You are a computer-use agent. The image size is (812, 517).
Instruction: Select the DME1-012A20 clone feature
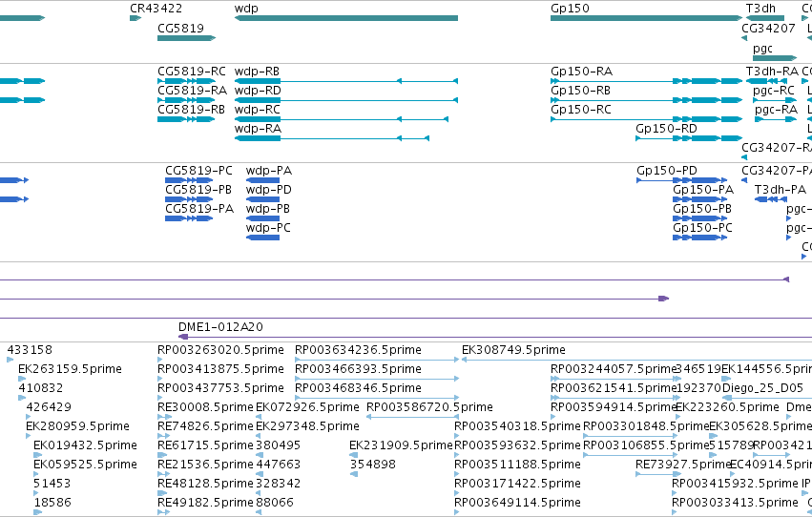494,337
